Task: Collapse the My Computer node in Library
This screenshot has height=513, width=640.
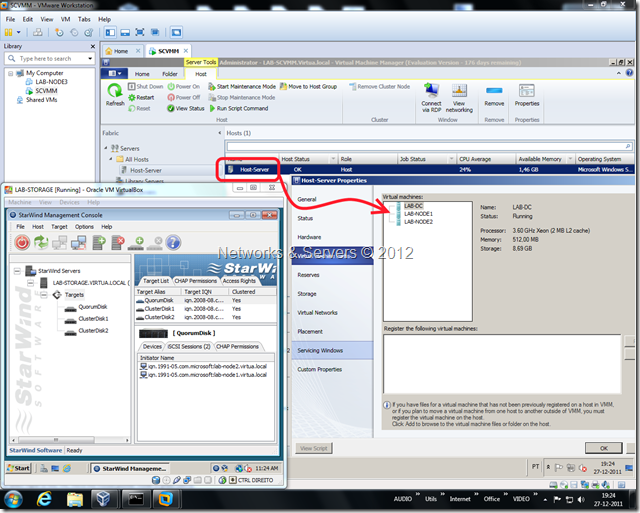Action: (11, 73)
